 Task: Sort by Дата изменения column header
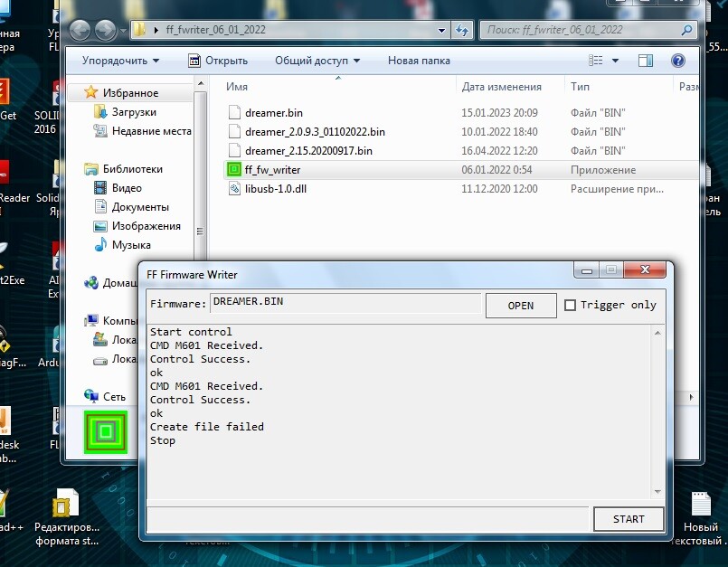tap(501, 87)
